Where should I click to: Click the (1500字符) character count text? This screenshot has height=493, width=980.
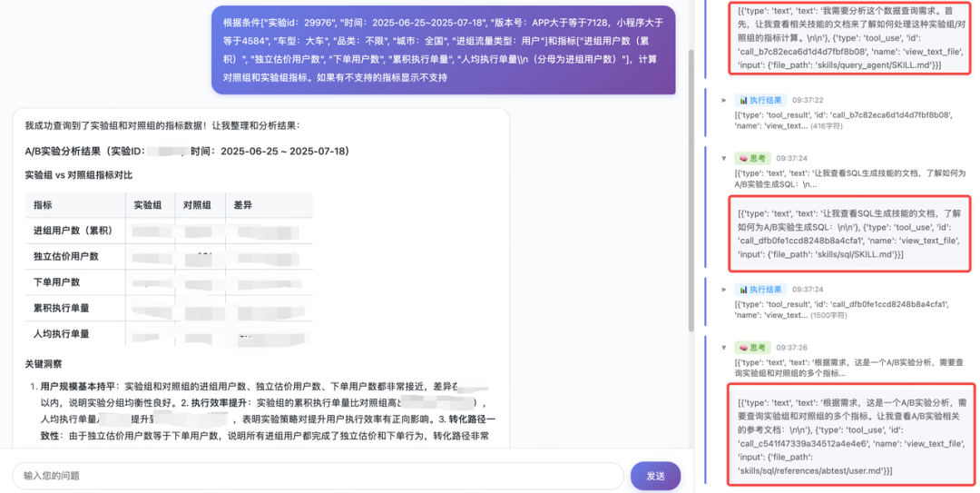(x=828, y=315)
